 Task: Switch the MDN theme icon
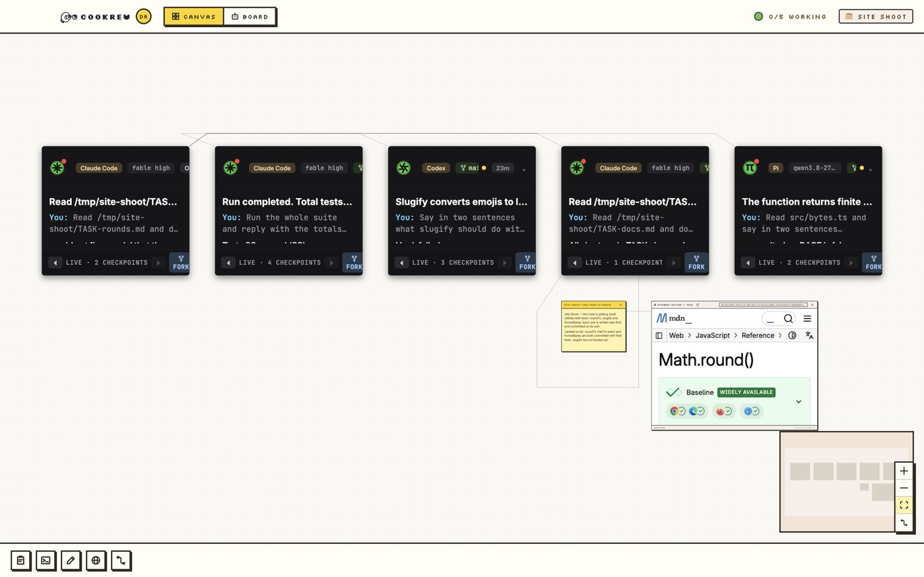(x=793, y=335)
